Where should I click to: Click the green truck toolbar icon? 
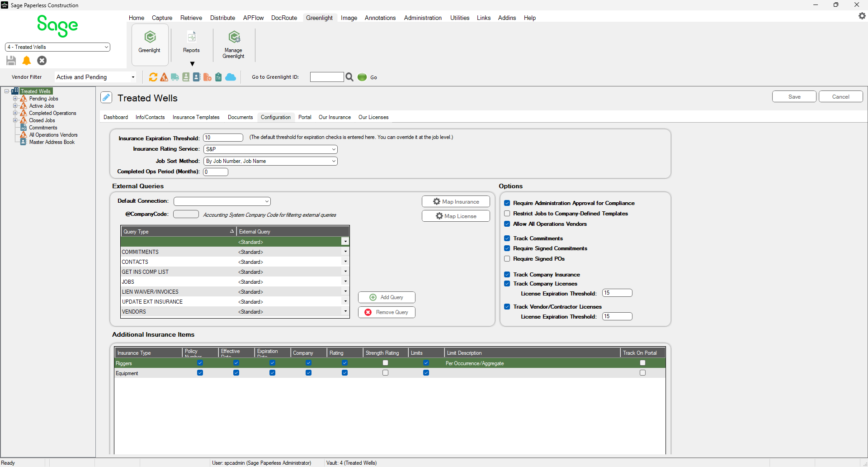coord(175,77)
